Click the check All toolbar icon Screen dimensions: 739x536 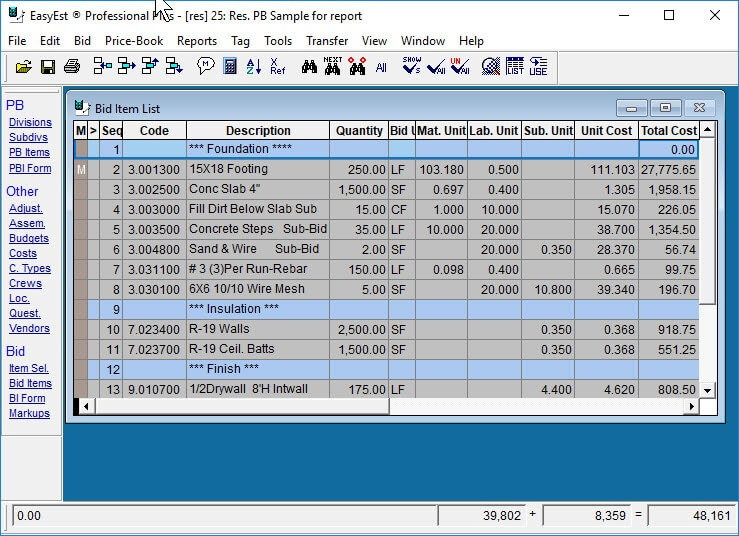tap(436, 66)
